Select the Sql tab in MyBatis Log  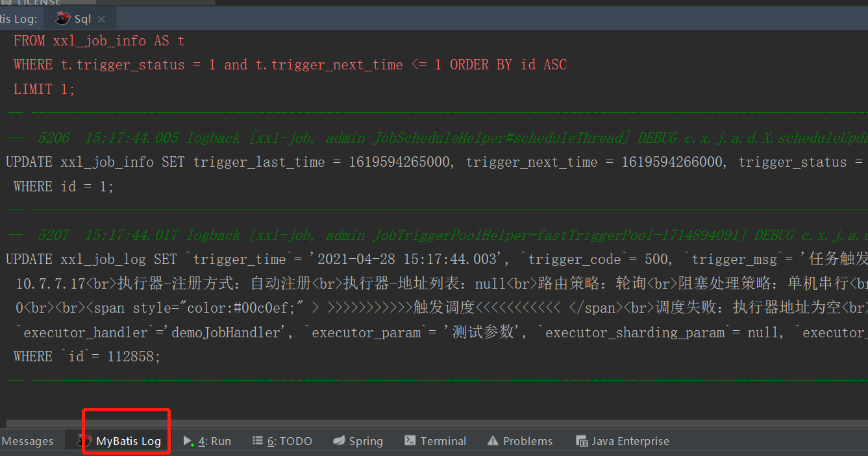(x=80, y=19)
